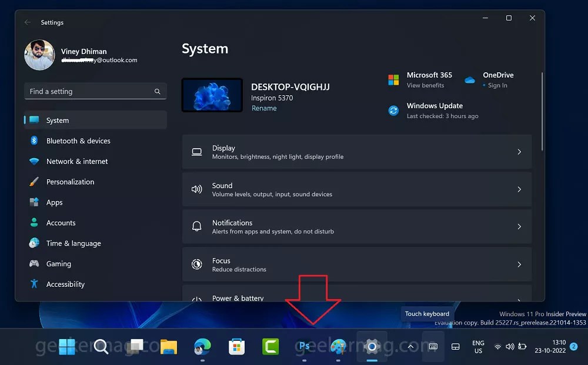This screenshot has height=365, width=588.
Task: Open the Bluetooth & devices settings section
Action: (x=78, y=140)
